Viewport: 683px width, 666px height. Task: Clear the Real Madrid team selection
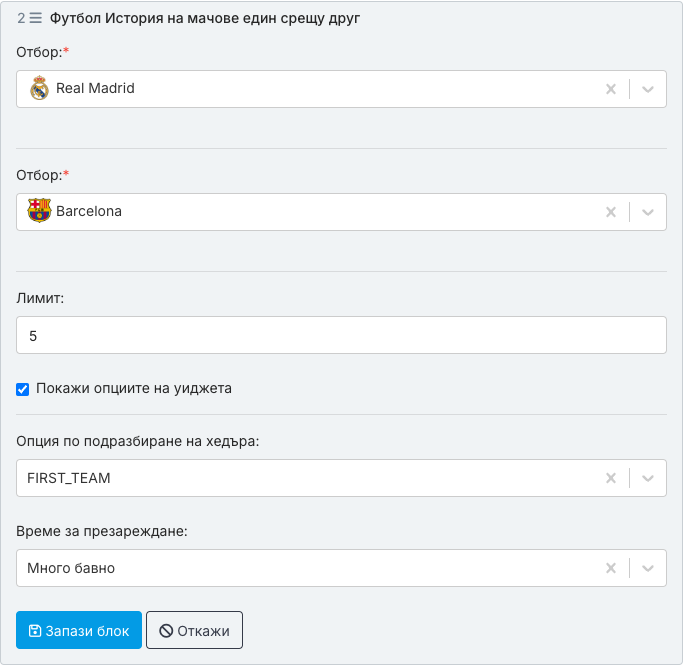click(611, 89)
